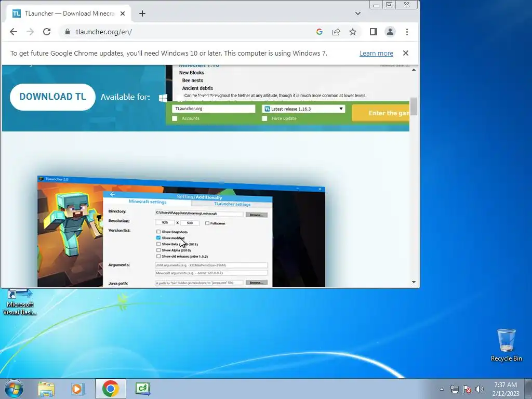Image resolution: width=532 pixels, height=399 pixels.
Task: Click the JVM arguments field
Action: coord(211,265)
